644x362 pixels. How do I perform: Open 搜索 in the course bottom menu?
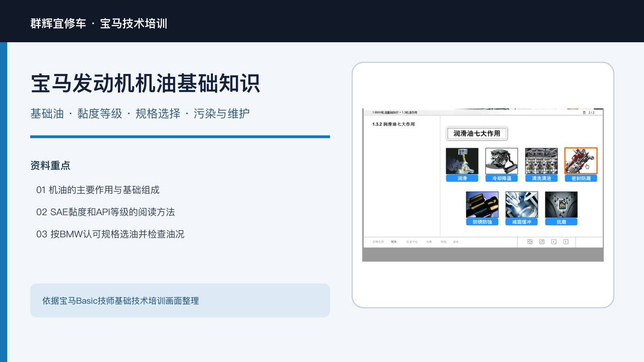[x=394, y=242]
